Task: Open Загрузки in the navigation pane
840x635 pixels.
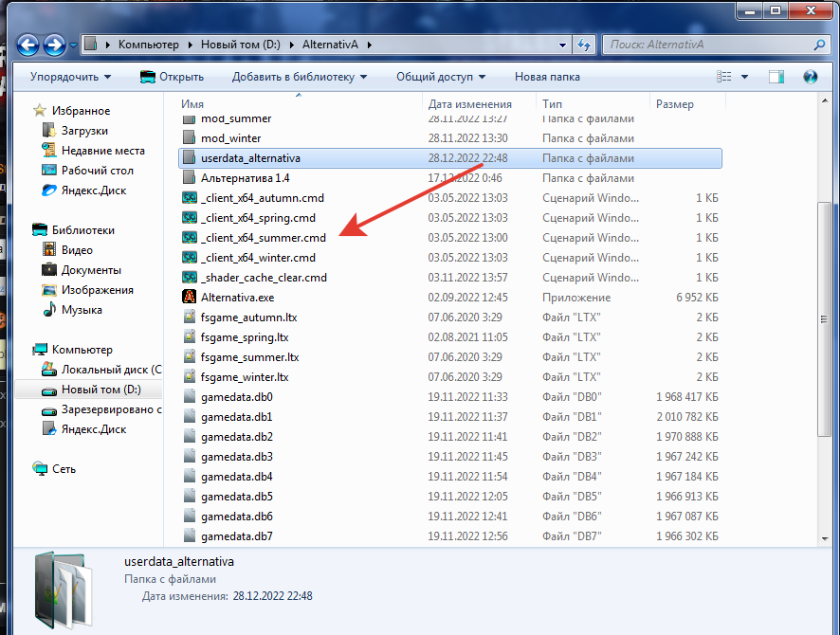Action: (84, 131)
